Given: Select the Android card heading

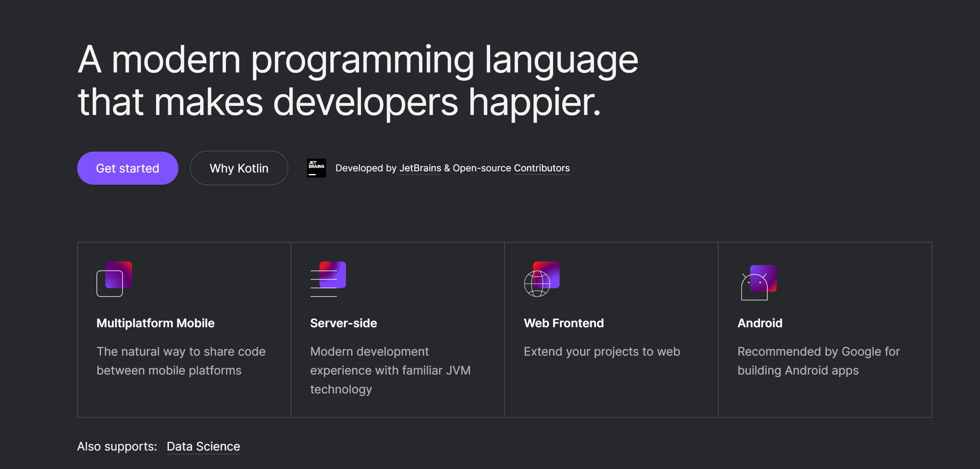Looking at the screenshot, I should (x=760, y=323).
